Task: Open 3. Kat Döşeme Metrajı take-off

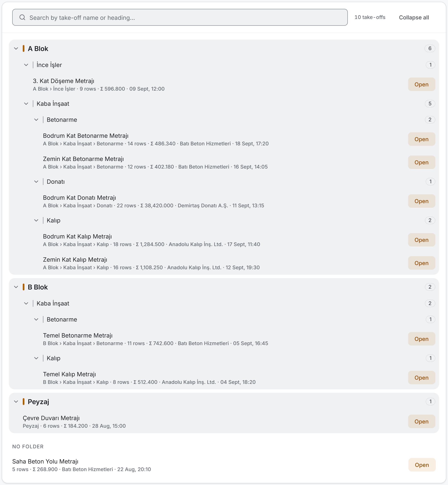Action: [421, 84]
